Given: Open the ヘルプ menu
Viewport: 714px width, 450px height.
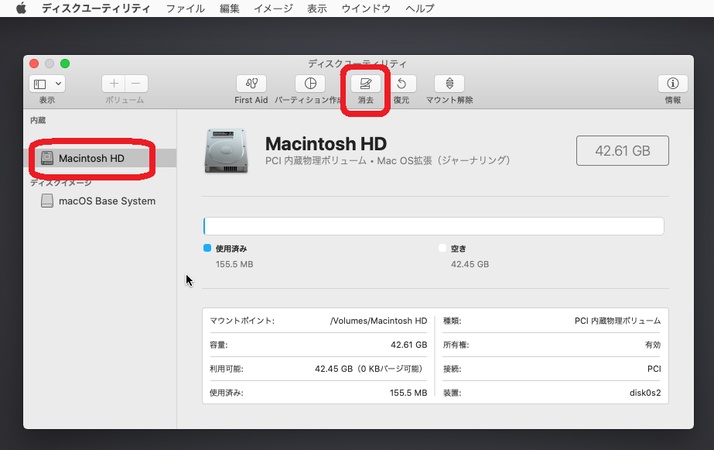Looking at the screenshot, I should [420, 8].
